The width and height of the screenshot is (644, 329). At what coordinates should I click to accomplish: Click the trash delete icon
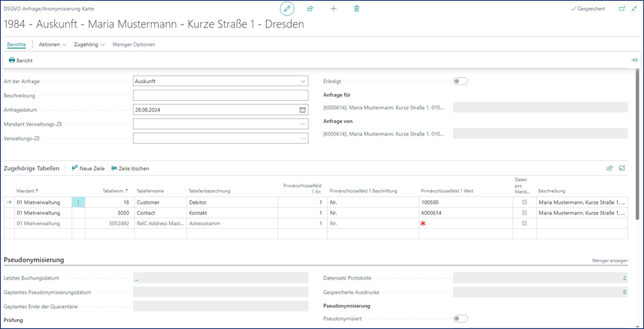(357, 8)
